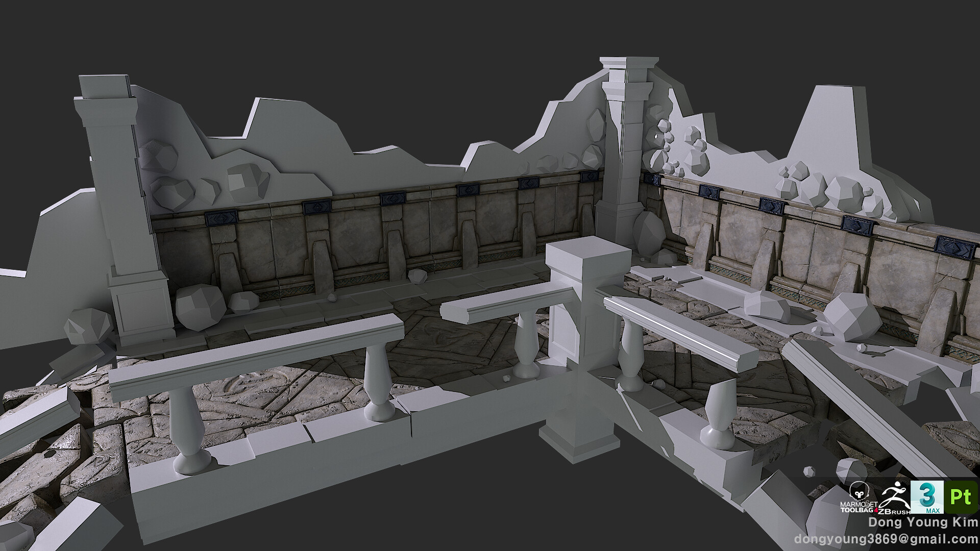Click the red '4' in Toolbag 4
The width and height of the screenshot is (980, 551).
876,510
